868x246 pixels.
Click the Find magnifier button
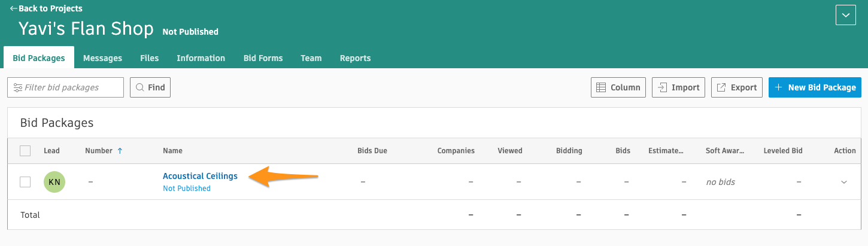(x=150, y=87)
